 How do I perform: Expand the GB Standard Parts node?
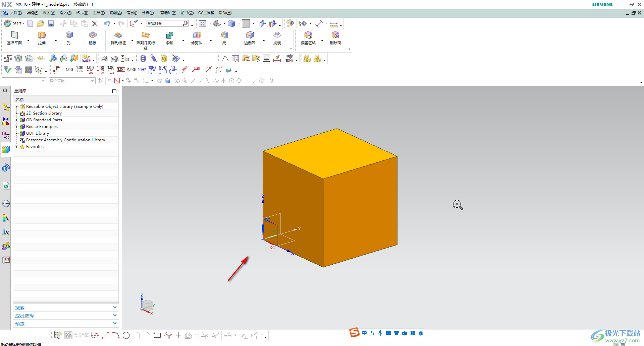pos(16,120)
